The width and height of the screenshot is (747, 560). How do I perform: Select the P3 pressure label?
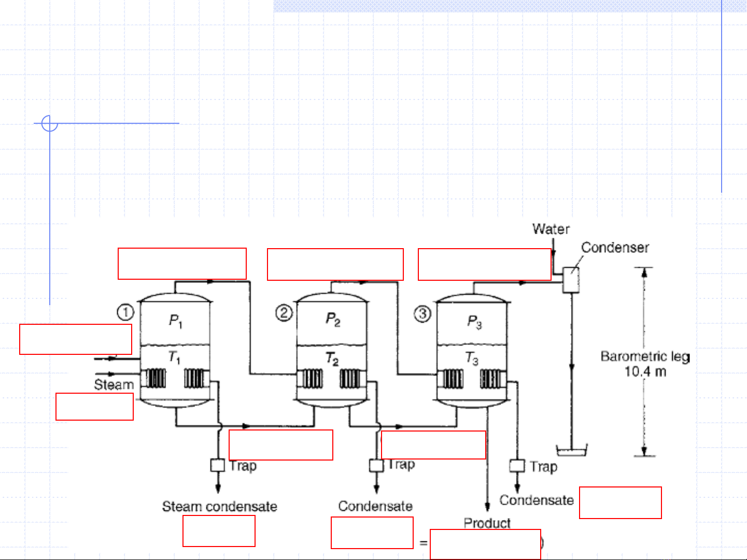click(x=474, y=322)
